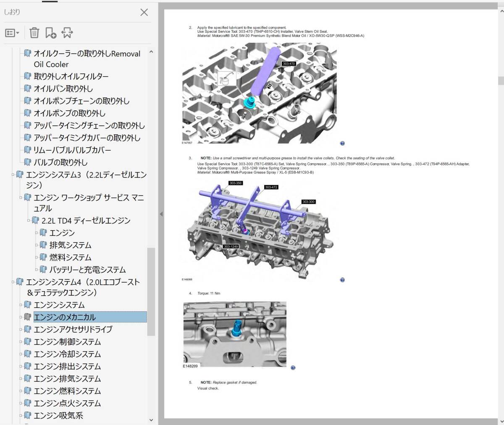Screen dimensions: 504x425
Task: Open the bookmark options dropdown menu
Action: point(12,33)
